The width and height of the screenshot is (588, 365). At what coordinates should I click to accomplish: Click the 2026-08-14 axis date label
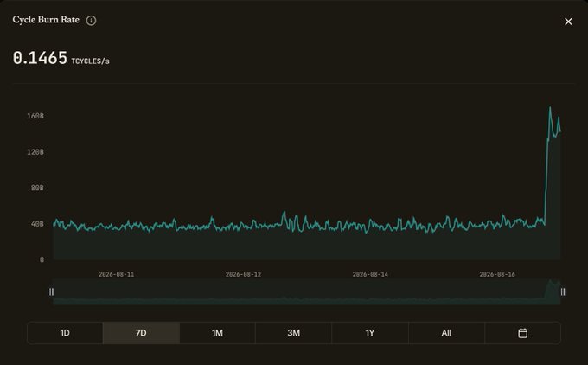tap(370, 274)
